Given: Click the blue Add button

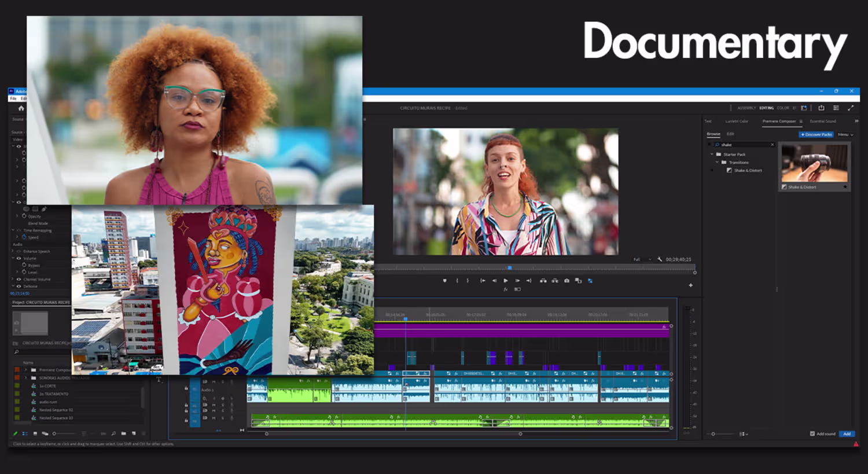Looking at the screenshot, I should click(847, 433).
